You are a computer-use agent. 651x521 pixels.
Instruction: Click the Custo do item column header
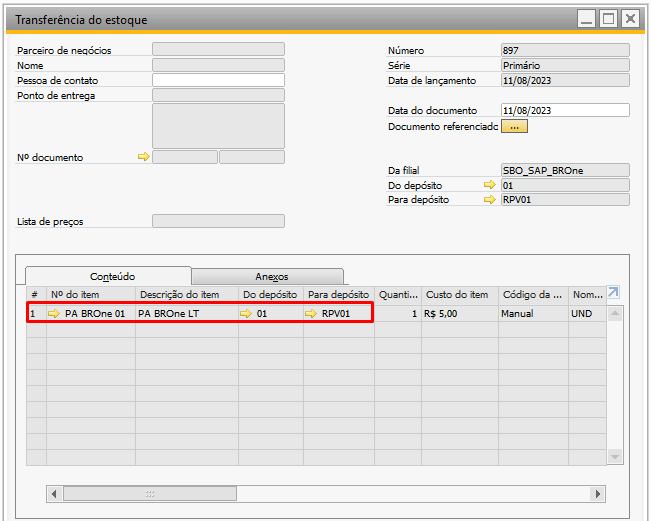point(458,294)
